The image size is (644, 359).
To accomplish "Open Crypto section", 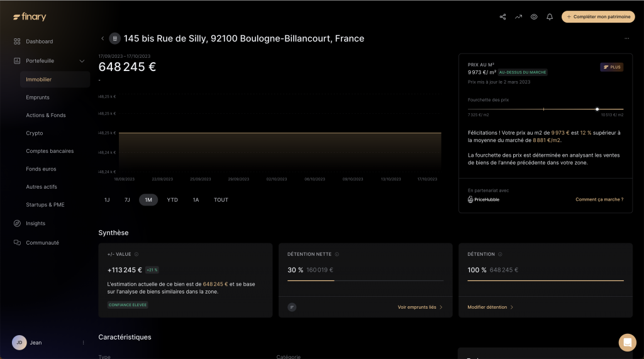I will click(x=35, y=133).
